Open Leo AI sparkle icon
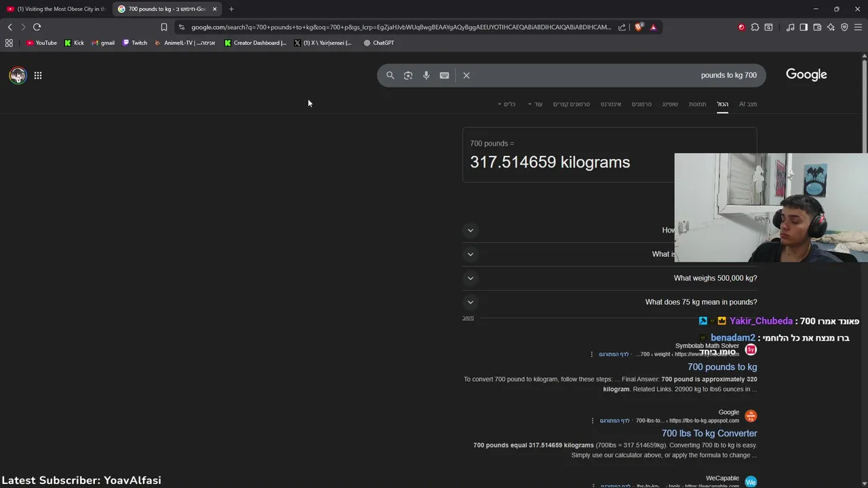This screenshot has width=868, height=488. click(x=831, y=27)
